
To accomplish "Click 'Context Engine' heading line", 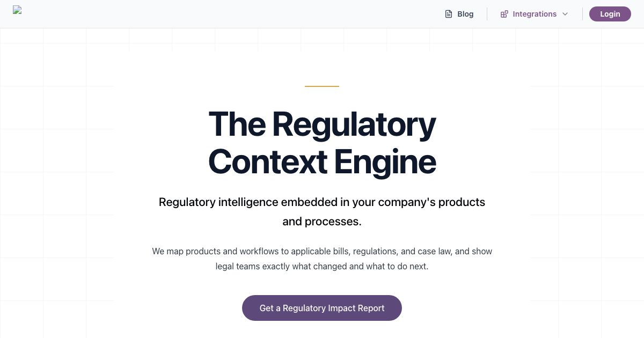I will [x=322, y=161].
